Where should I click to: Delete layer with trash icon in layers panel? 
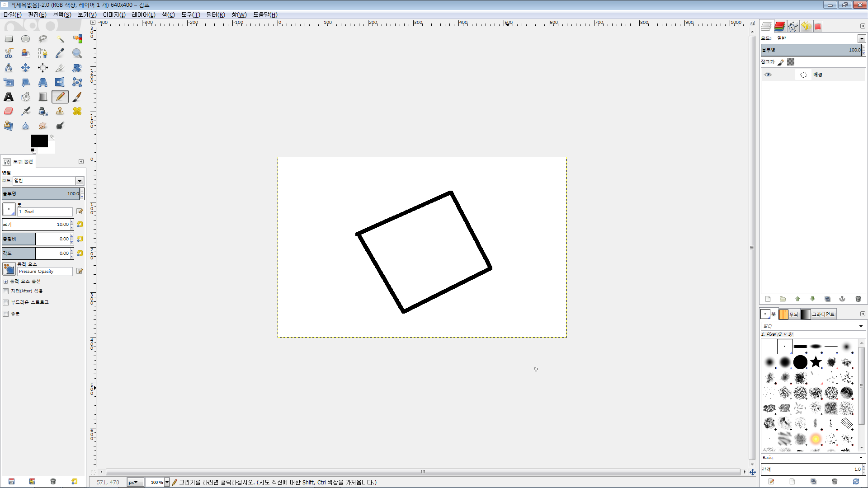858,299
